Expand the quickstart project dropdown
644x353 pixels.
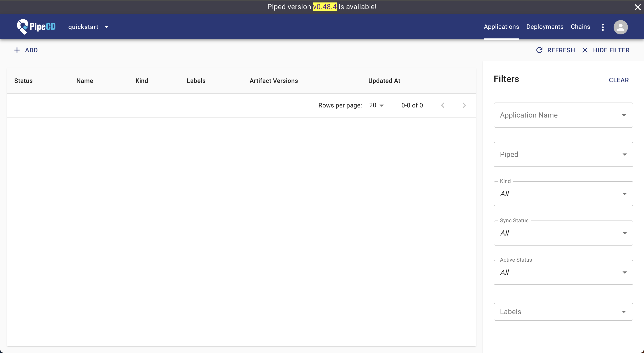(88, 27)
